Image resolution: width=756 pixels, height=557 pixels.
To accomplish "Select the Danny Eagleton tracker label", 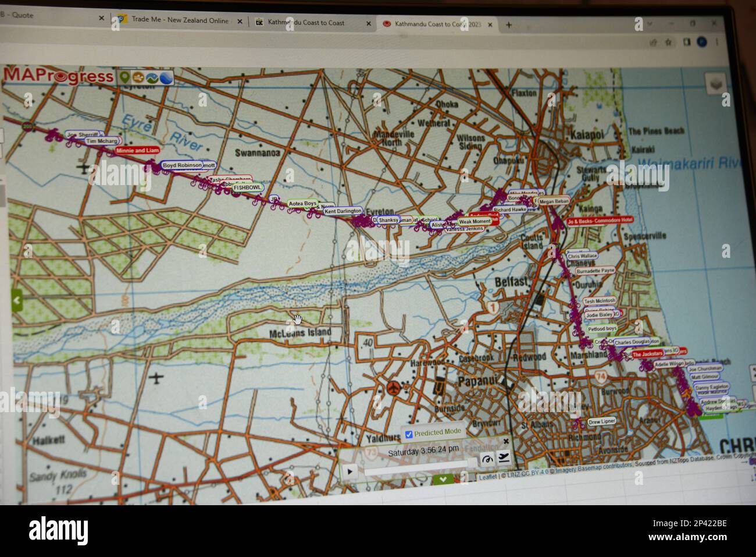I will point(711,387).
